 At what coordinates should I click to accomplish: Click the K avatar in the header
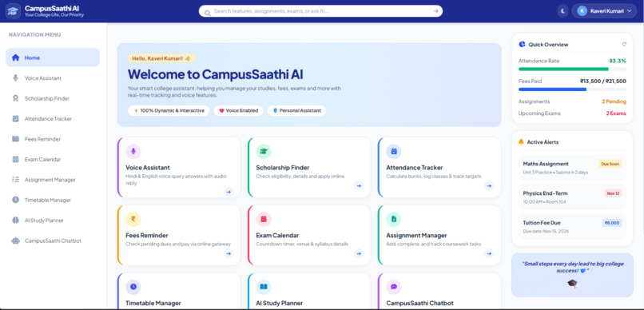[582, 11]
